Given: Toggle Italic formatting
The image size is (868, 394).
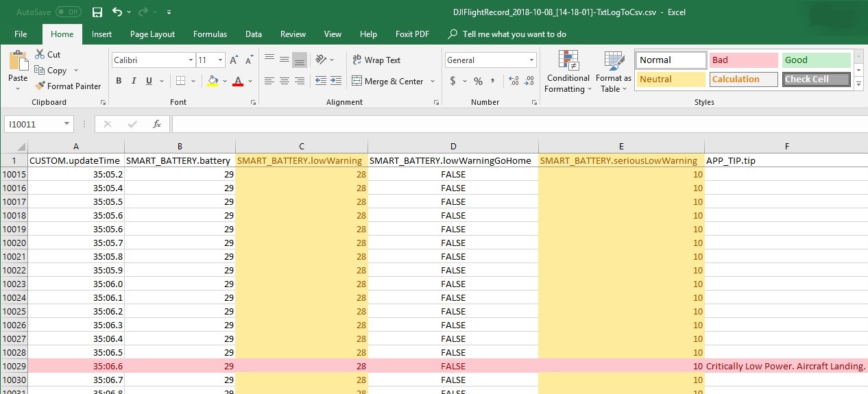Looking at the screenshot, I should coord(134,81).
